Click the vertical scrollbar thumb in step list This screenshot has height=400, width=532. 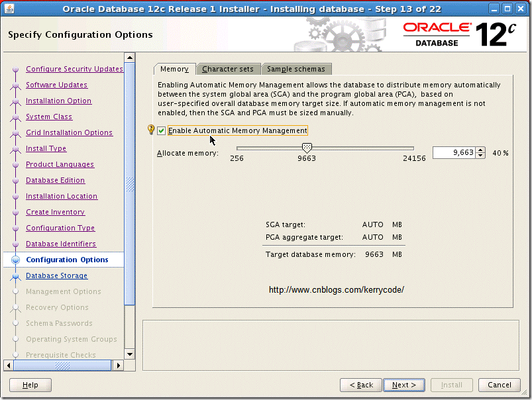coord(130,183)
